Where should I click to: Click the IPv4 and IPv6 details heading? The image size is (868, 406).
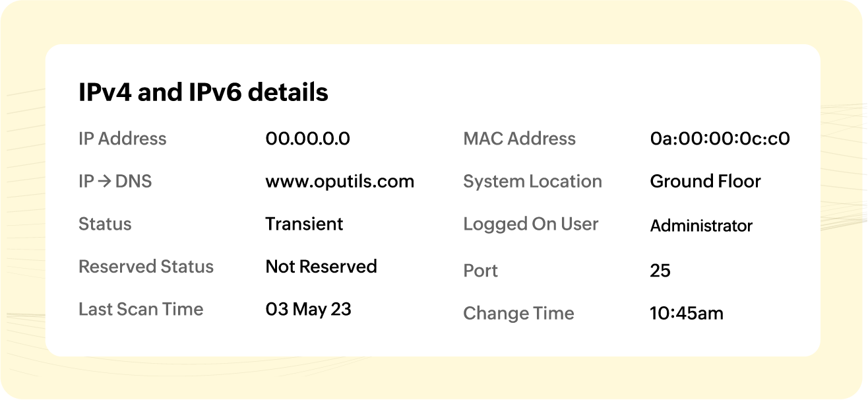point(203,92)
